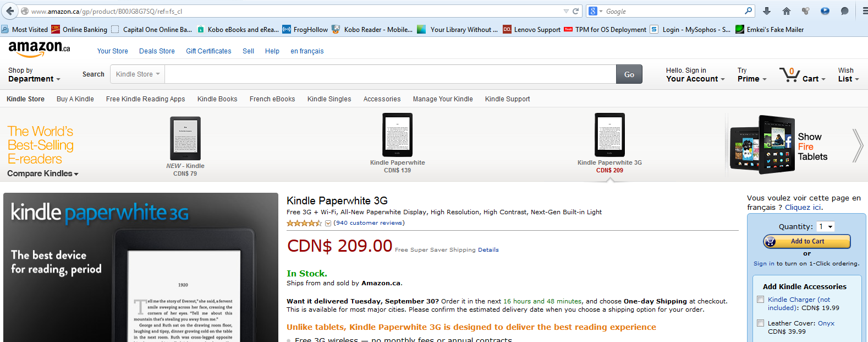Open the Accessories tab
868x342 pixels.
pos(382,99)
